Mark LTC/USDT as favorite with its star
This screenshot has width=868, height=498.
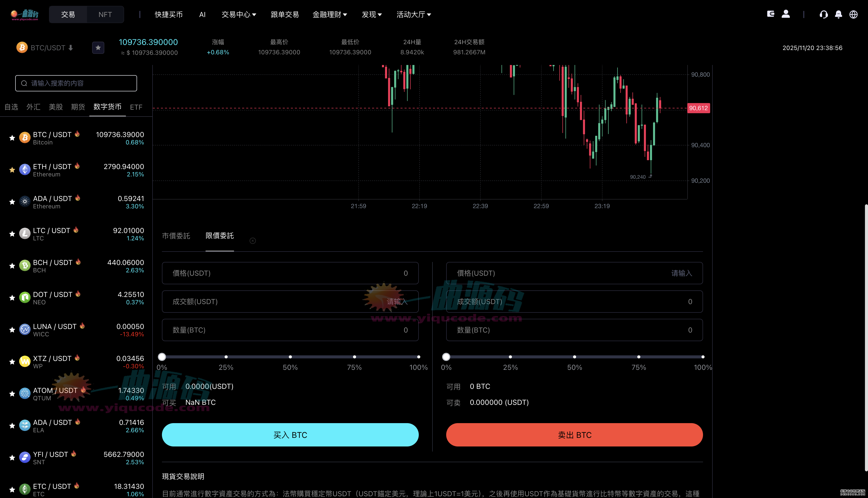coord(12,234)
